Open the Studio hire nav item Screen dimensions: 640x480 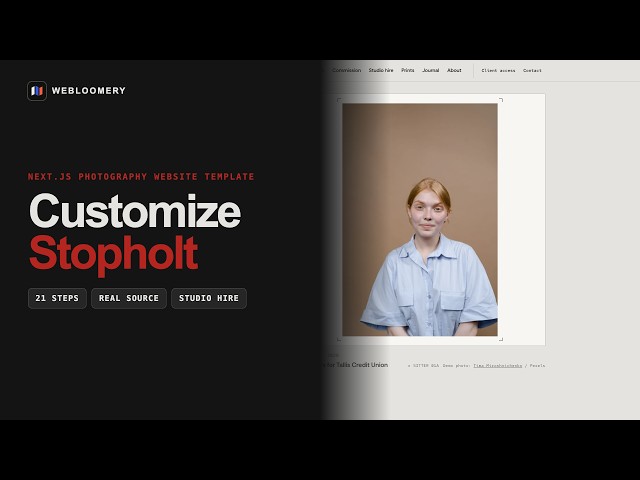(x=381, y=70)
